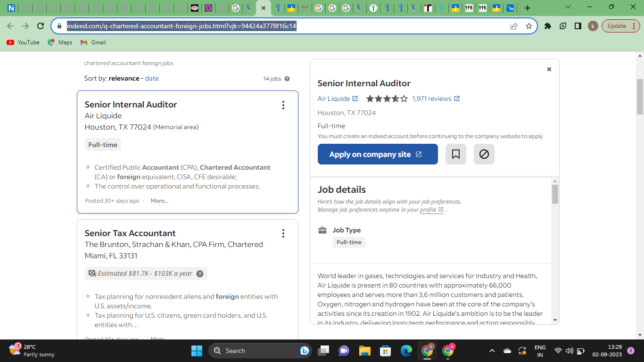Share this page from the address bar
Viewport: 644px width, 362px height.
(x=514, y=26)
